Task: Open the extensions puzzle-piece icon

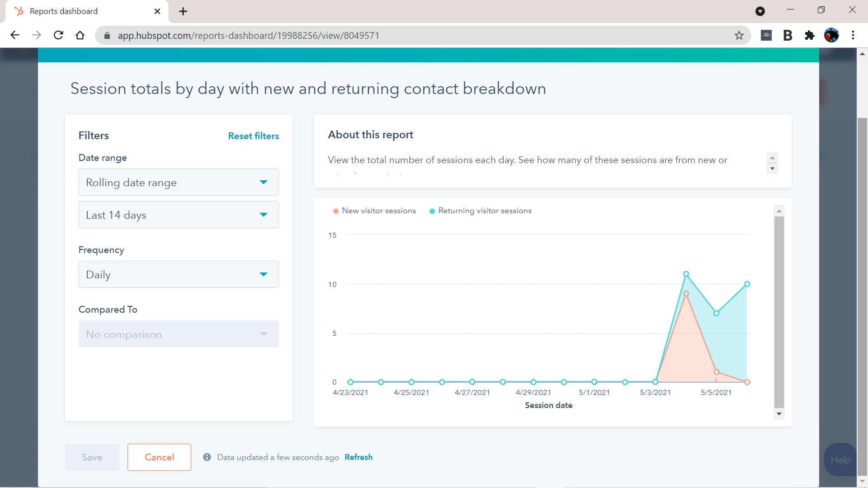Action: coord(809,35)
